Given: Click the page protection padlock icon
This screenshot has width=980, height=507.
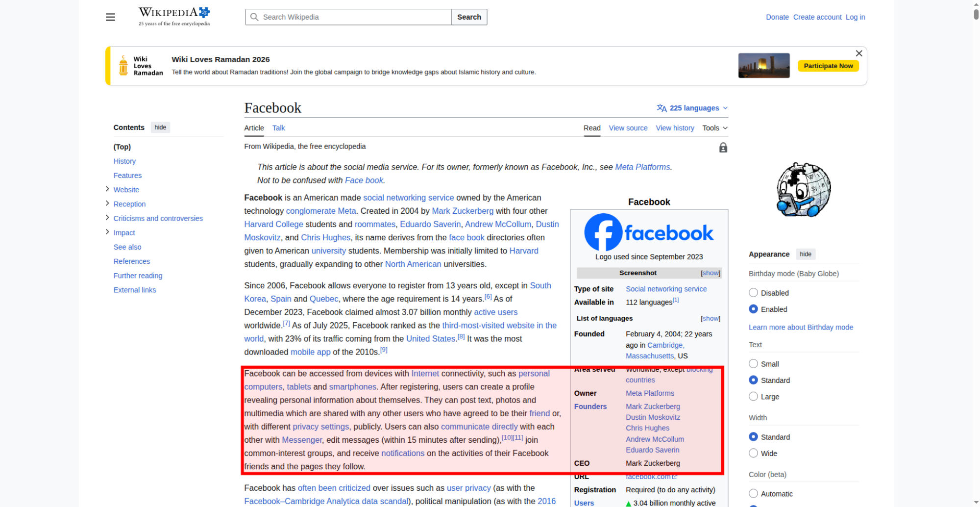Looking at the screenshot, I should coord(723,148).
